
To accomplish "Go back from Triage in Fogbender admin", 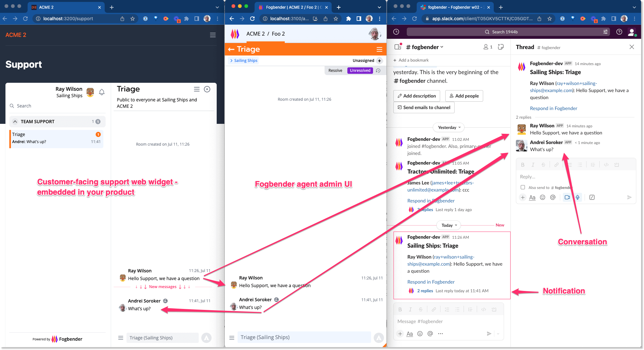I will coord(231,49).
